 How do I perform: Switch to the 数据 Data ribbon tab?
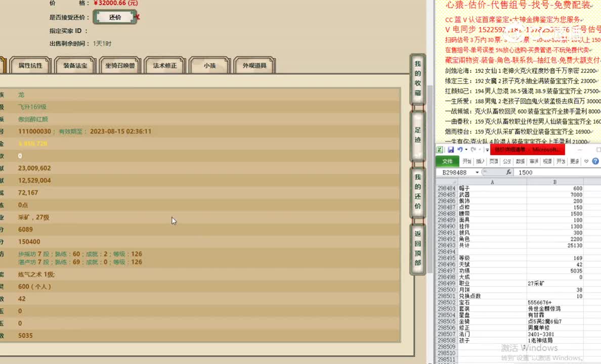(521, 161)
